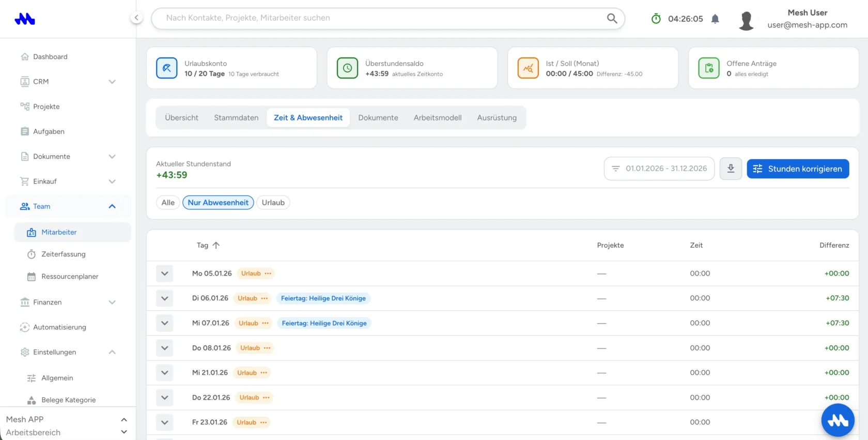Open Urlaub options on Mi 07.01.26
The image size is (868, 440).
coord(266,323)
